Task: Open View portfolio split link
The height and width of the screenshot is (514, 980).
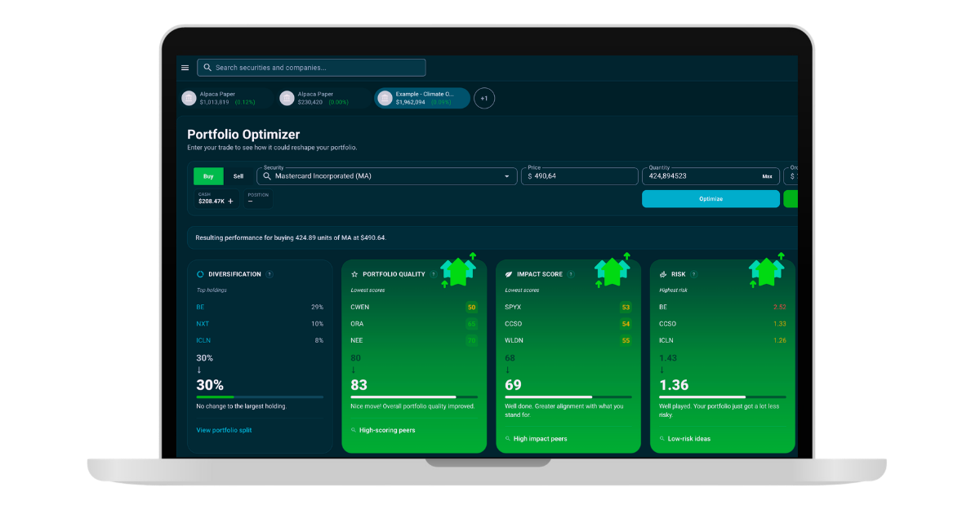Action: pyautogui.click(x=224, y=430)
